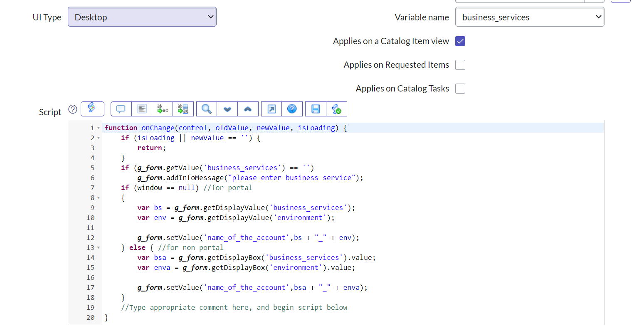Screen dimensions: 644x331
Task: Click 'onChange' in the function declaration
Action: click(x=158, y=128)
